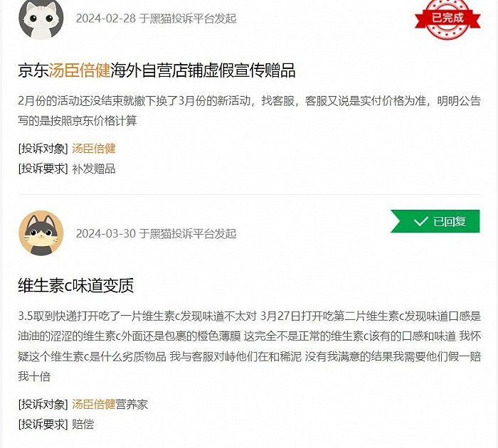Open complaint titled 维生素c味道变质
The image size is (498, 448).
(x=76, y=285)
